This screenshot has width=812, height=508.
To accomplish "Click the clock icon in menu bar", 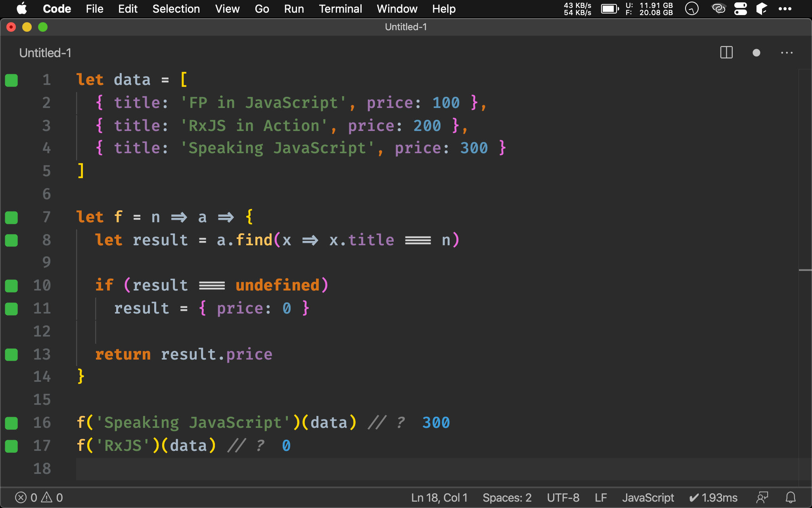I will point(692,9).
